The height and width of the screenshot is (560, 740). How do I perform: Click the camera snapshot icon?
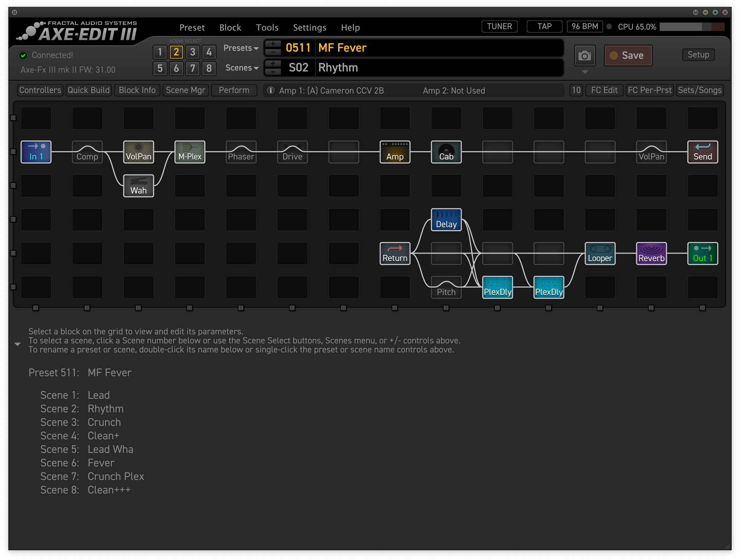[x=584, y=56]
